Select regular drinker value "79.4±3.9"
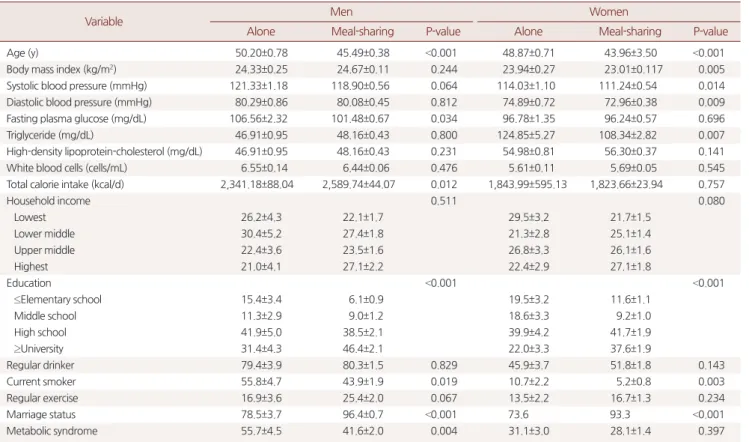Screen dimensions: 749x442 [261, 365]
